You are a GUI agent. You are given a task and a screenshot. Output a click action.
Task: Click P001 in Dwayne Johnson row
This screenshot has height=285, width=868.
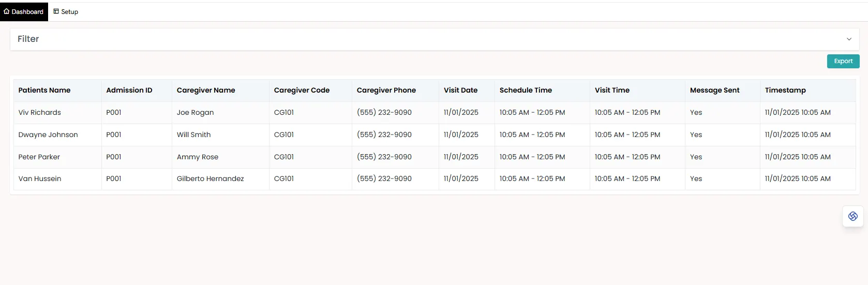[114, 134]
